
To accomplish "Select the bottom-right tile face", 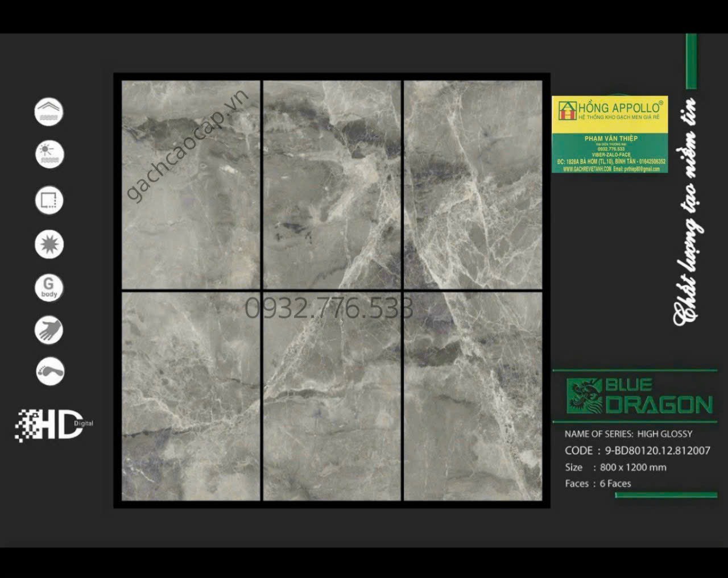I will pyautogui.click(x=473, y=396).
